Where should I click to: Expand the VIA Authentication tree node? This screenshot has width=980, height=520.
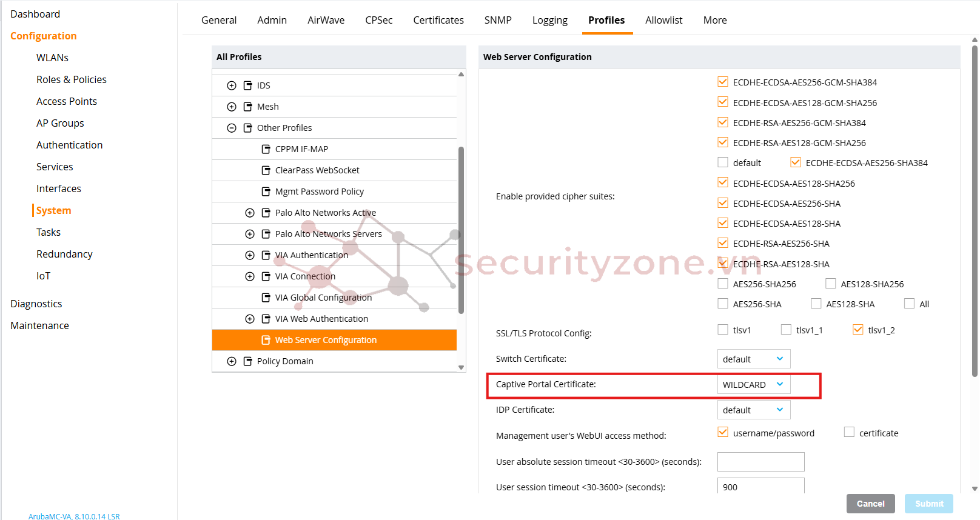pos(250,255)
